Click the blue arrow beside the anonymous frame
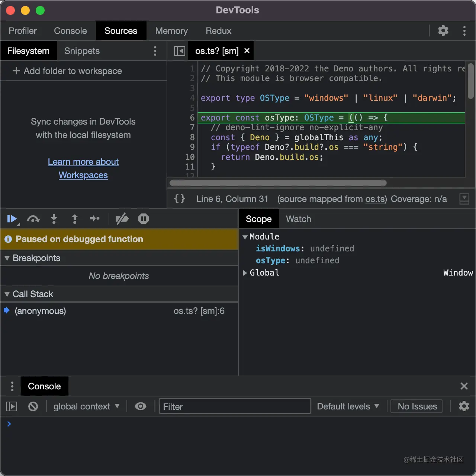 (7, 310)
